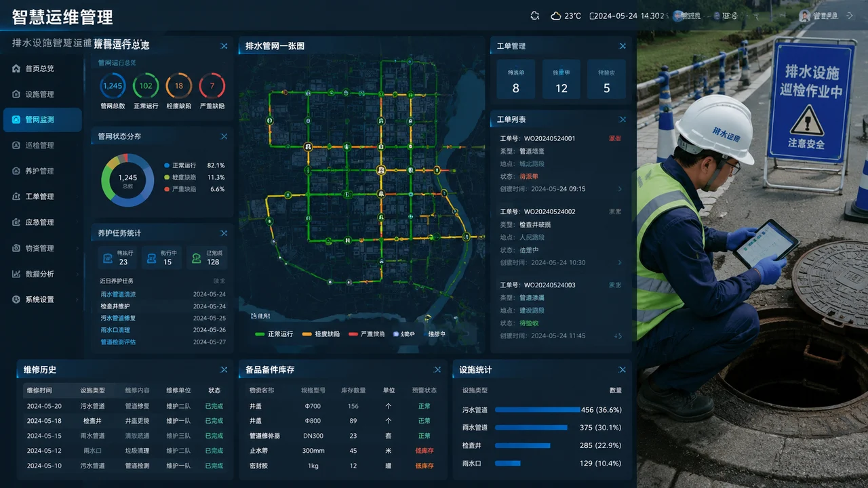Close the 管网状态分布 panel
Screen dimensions: 868x488
pyautogui.click(x=224, y=136)
